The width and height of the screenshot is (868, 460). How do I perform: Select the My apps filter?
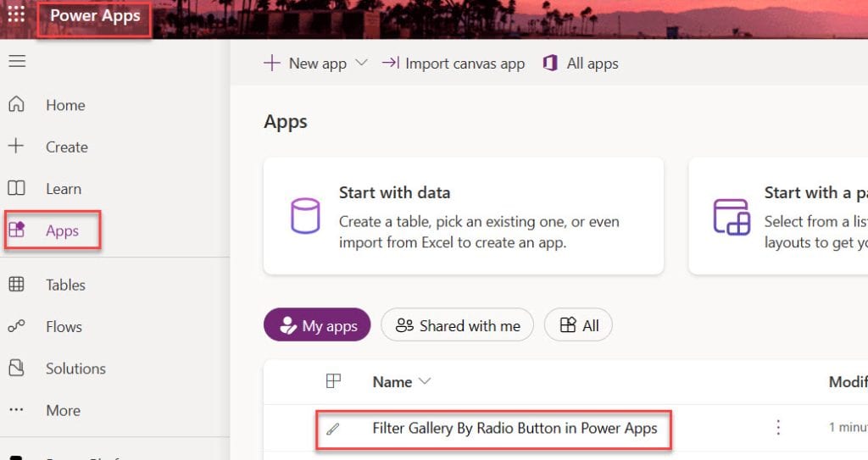tap(317, 325)
